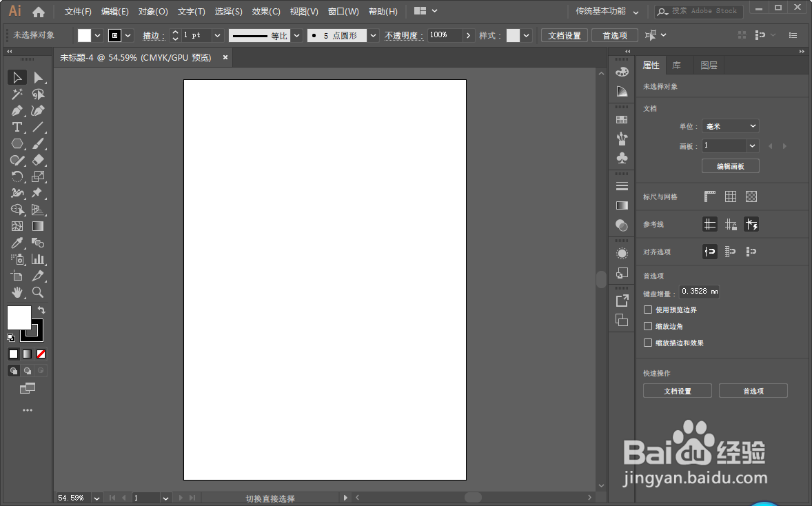This screenshot has width=812, height=506.
Task: Select the Curvature tool
Action: click(38, 111)
